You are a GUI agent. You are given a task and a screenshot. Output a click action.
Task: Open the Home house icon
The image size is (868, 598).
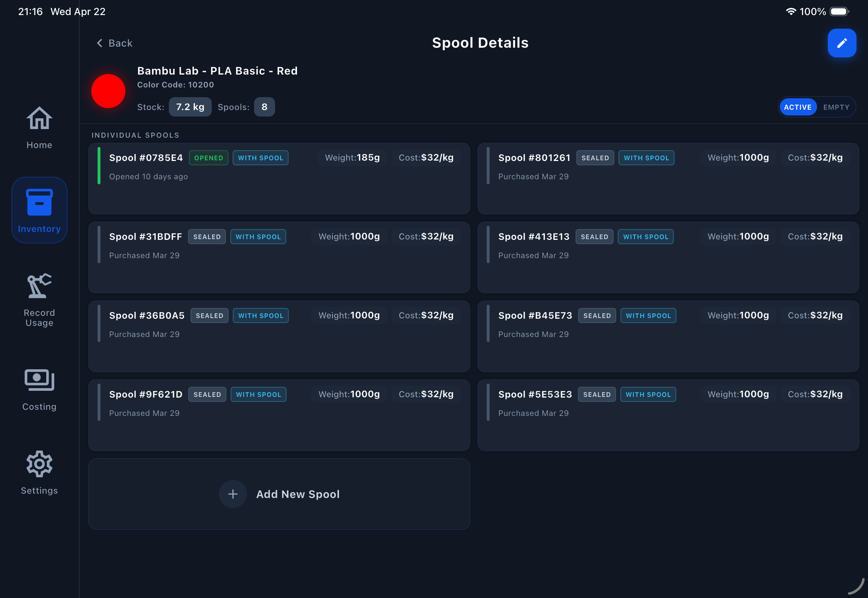coord(39,118)
